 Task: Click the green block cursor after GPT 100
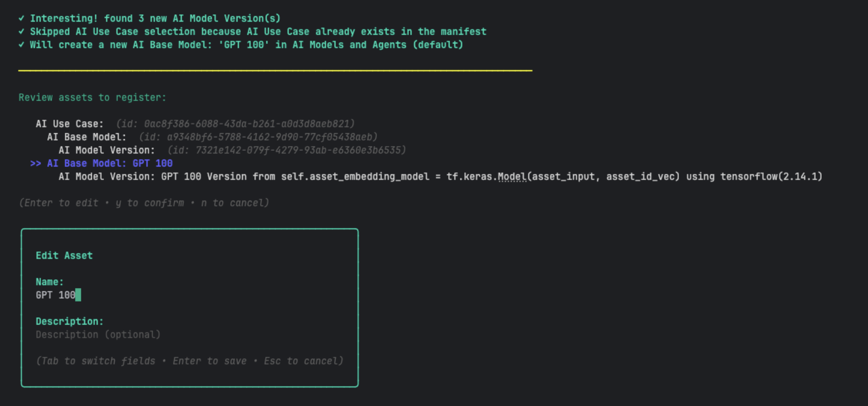78,295
